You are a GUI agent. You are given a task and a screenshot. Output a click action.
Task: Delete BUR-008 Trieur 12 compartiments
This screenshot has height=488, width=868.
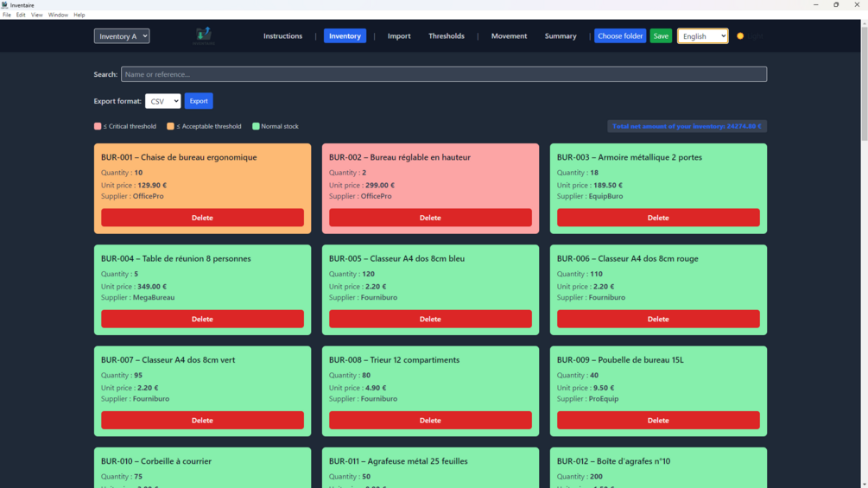pyautogui.click(x=430, y=420)
